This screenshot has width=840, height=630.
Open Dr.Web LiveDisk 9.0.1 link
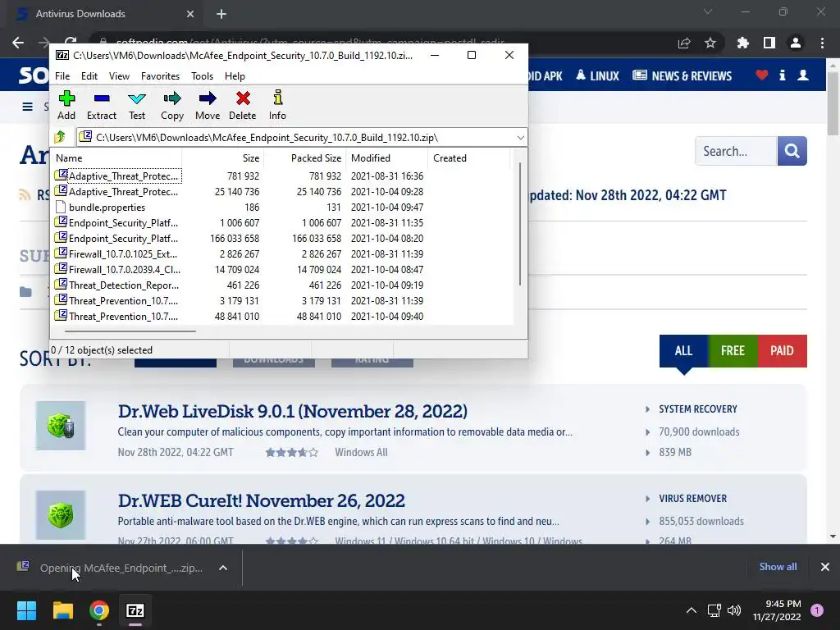click(293, 411)
